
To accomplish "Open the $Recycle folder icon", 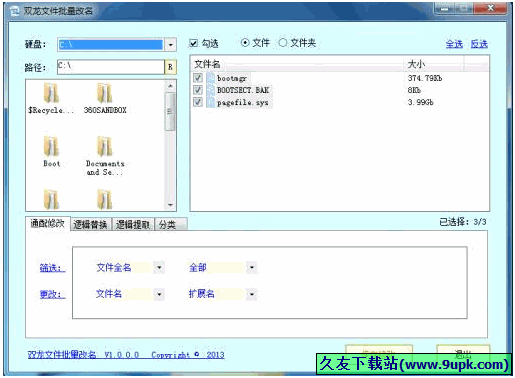I will (51, 93).
